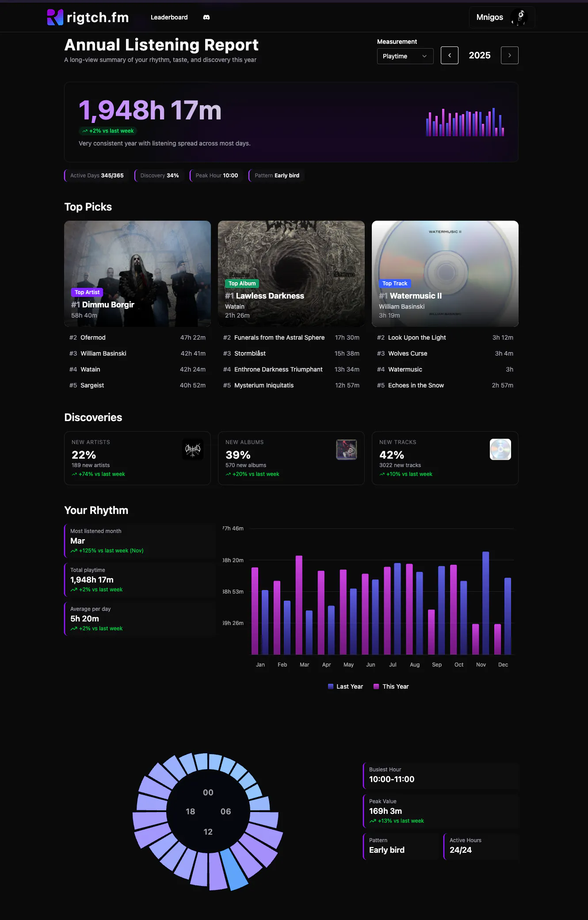Click the Average per day 5h 20m value
The width and height of the screenshot is (588, 920).
85,619
